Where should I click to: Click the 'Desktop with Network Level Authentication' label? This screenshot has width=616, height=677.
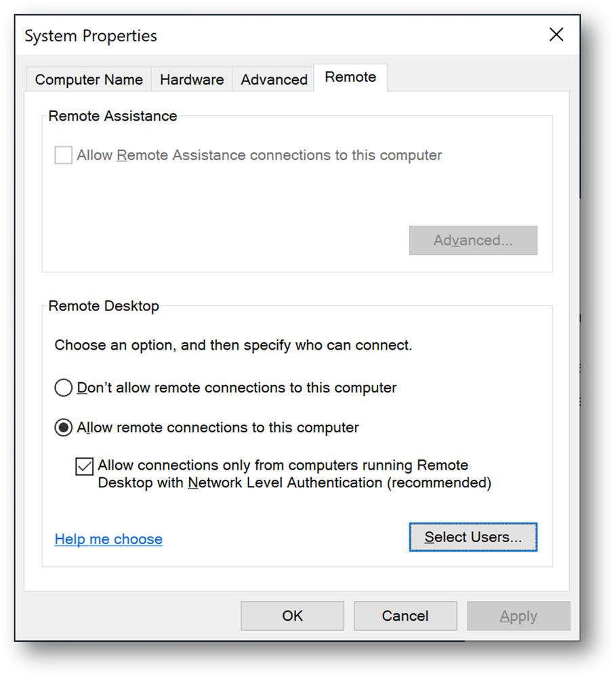click(294, 483)
